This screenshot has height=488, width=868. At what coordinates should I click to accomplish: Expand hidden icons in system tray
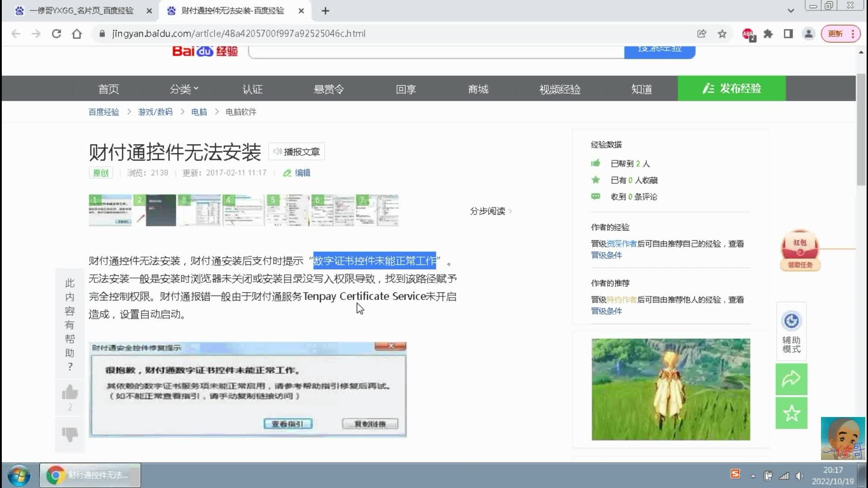click(x=753, y=475)
